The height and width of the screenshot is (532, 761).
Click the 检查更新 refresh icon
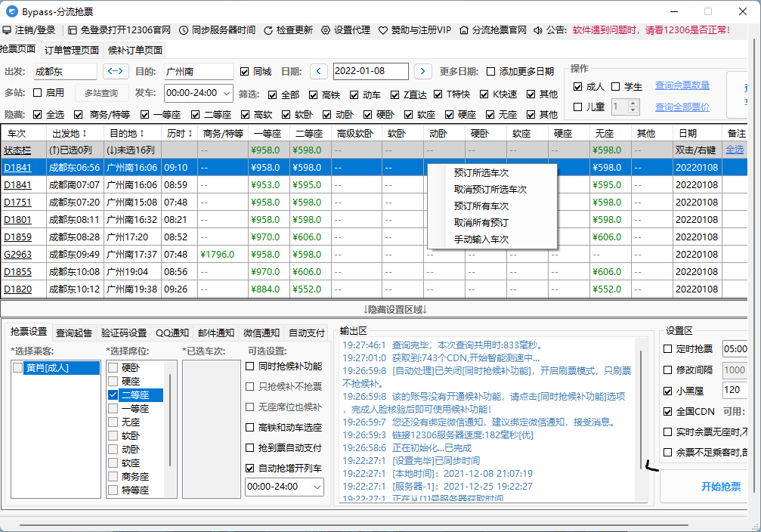click(x=268, y=30)
